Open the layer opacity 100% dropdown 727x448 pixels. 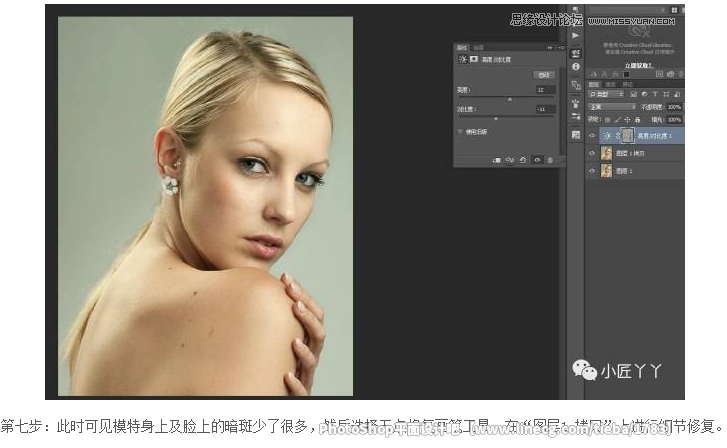tap(674, 107)
